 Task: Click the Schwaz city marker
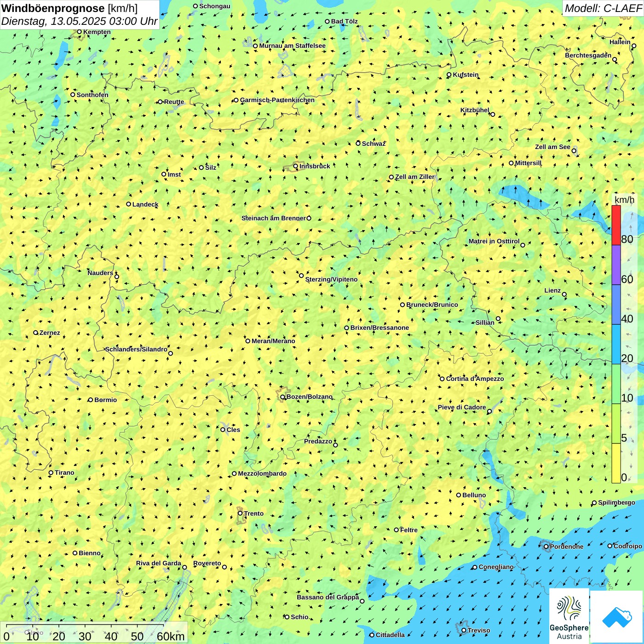click(358, 144)
